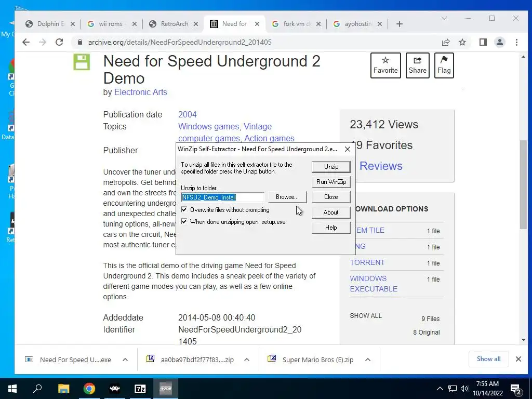Click the Chrome taskbar icon
The width and height of the screenshot is (532, 399).
tap(89, 389)
